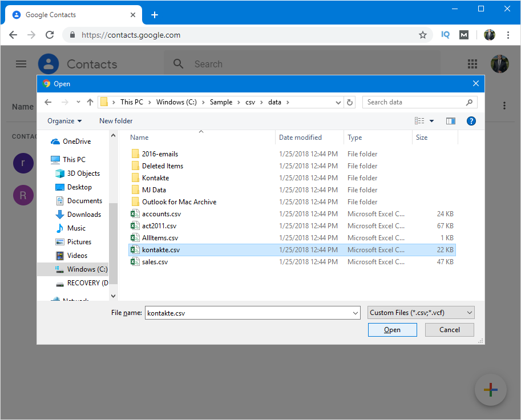Viewport: 521px width, 420px height.
Task: Go up one folder level
Action: click(x=90, y=102)
